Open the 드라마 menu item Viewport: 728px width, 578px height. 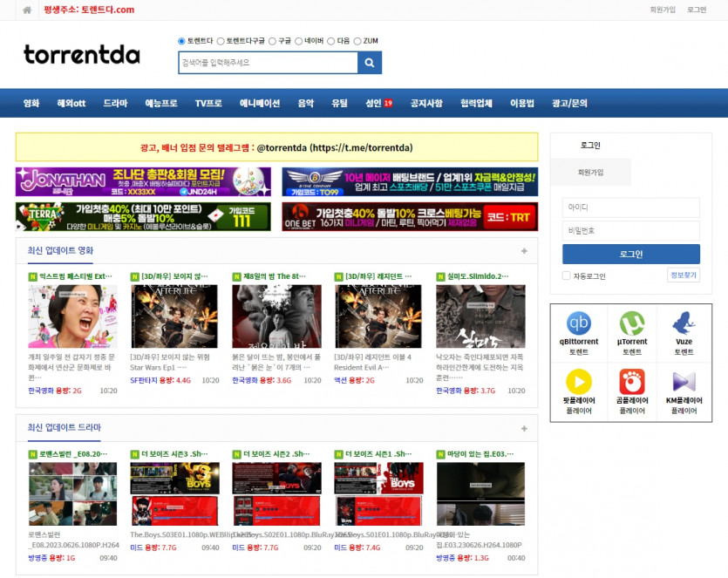pyautogui.click(x=115, y=103)
